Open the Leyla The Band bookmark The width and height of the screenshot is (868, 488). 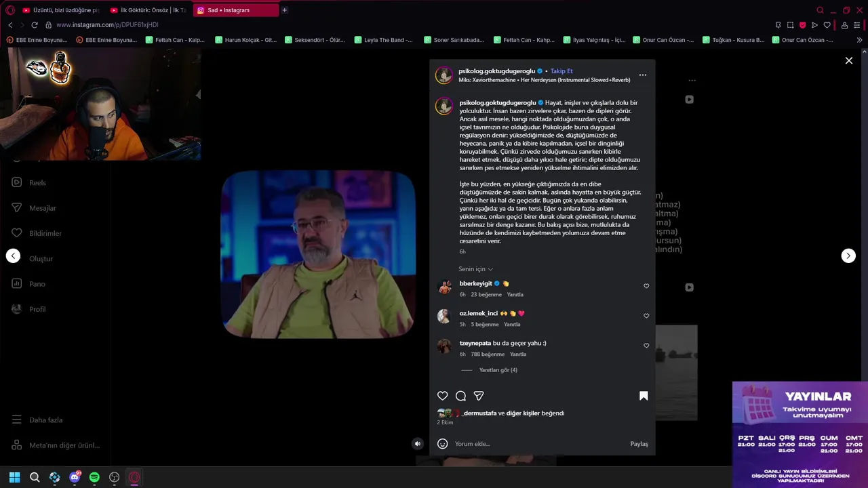coord(383,40)
